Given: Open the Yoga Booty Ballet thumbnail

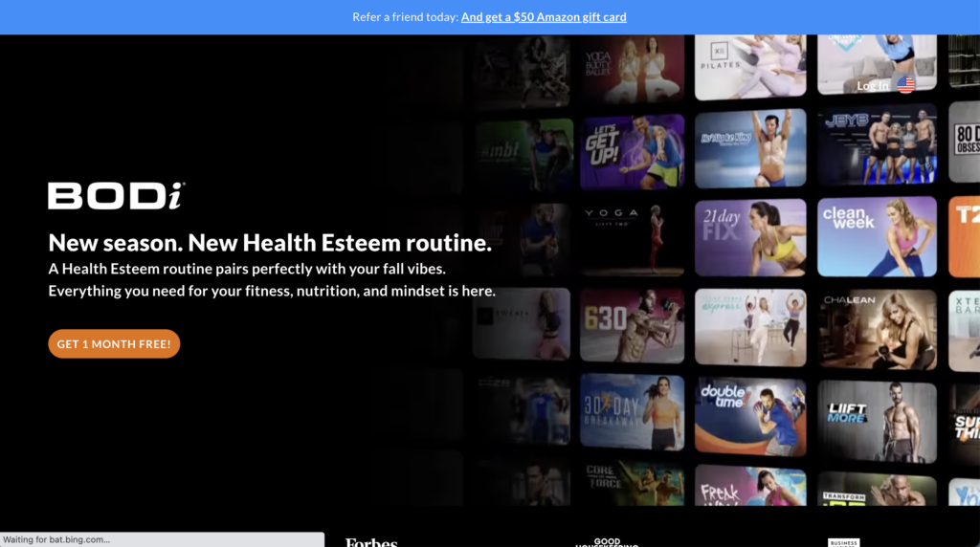Looking at the screenshot, I should [632, 69].
